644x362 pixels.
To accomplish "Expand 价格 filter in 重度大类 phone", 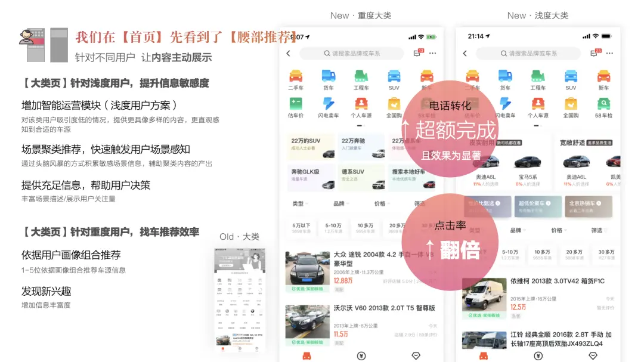I will 382,203.
